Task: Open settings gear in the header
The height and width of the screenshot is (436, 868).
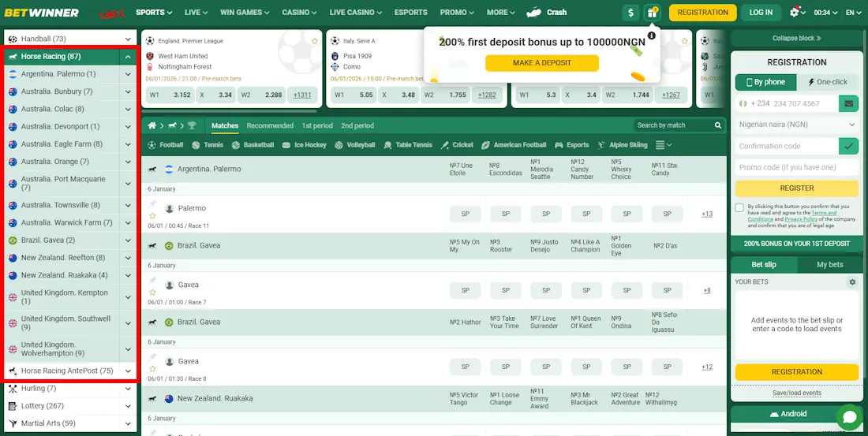Action: [795, 12]
